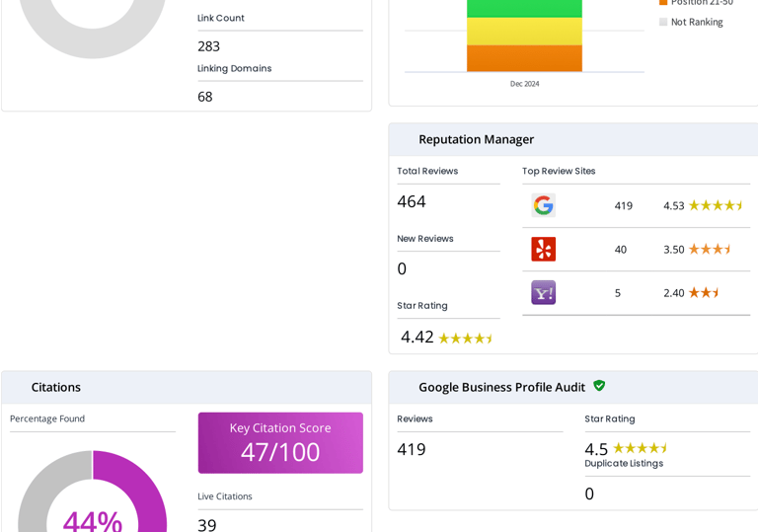758x532 pixels.
Task: Select the yellow segment of the Dec 2024 bar
Action: [524, 32]
